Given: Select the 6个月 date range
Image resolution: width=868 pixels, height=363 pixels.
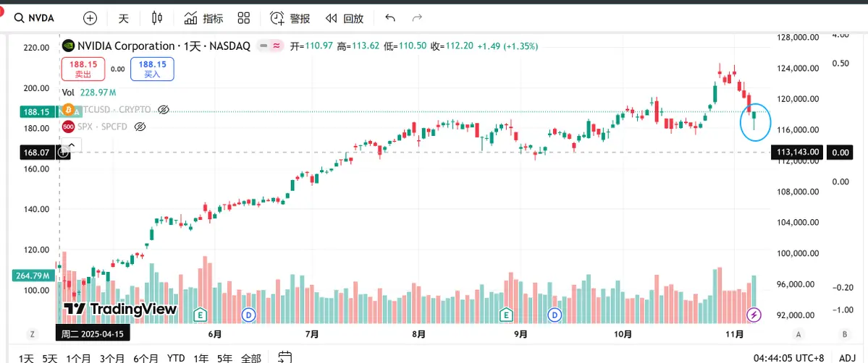Looking at the screenshot, I should tap(146, 358).
